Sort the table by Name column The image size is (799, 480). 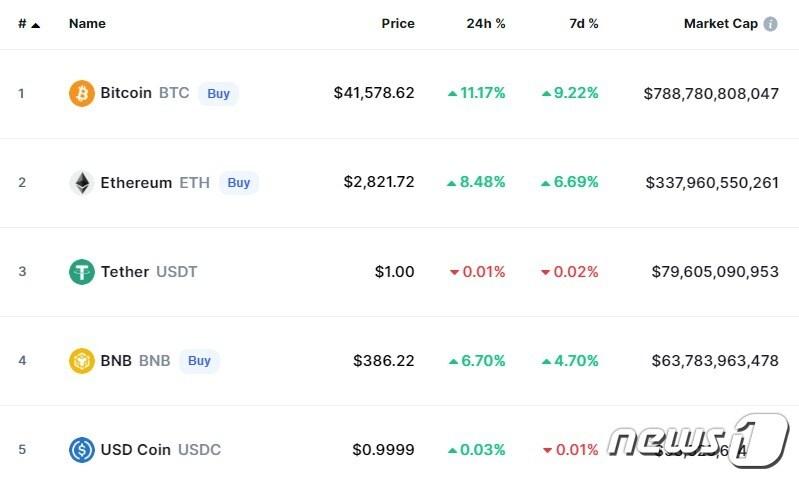click(87, 24)
